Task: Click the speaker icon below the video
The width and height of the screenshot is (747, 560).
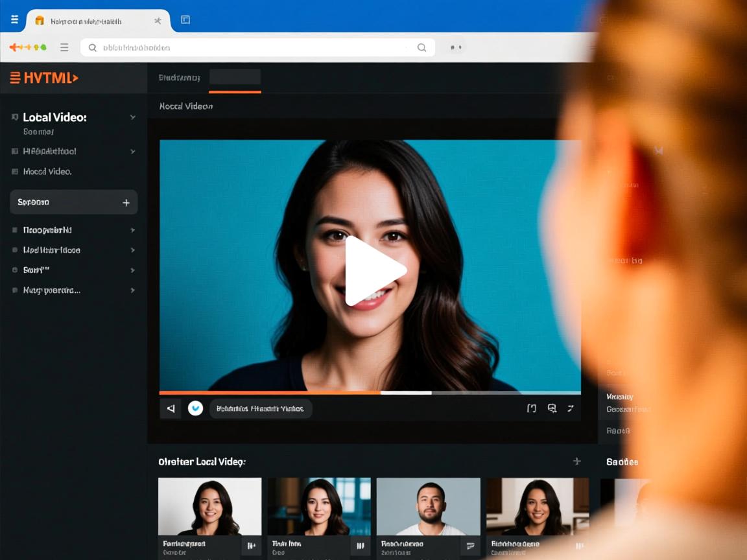Action: pos(171,408)
